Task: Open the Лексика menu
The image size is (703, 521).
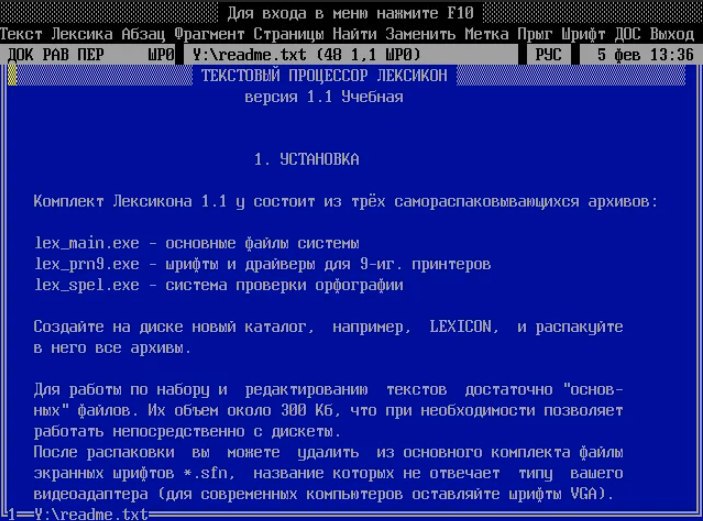Action: click(83, 33)
